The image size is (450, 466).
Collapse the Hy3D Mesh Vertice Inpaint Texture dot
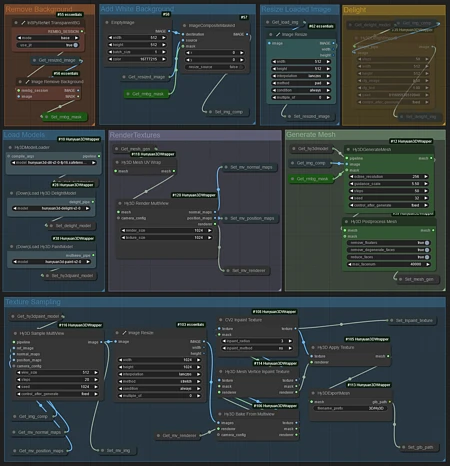click(220, 371)
